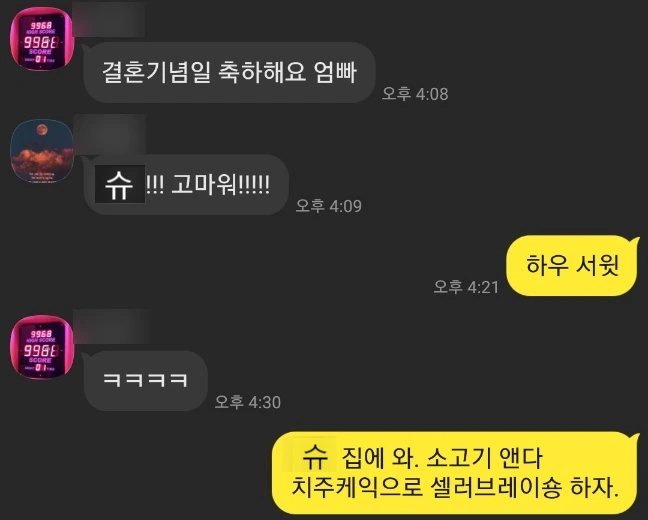Click the 오후 4:30 timestamp

click(x=248, y=402)
